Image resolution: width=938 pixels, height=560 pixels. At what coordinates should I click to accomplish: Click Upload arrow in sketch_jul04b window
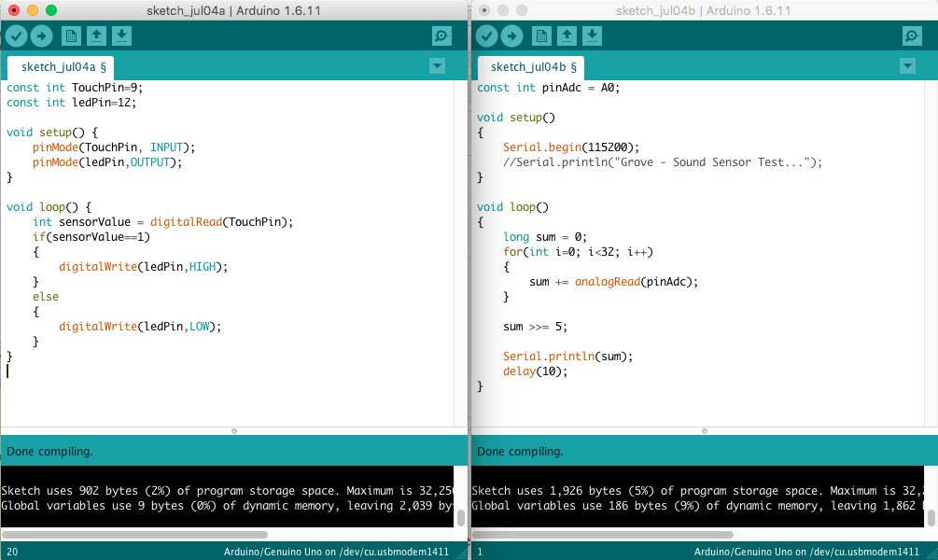point(511,35)
